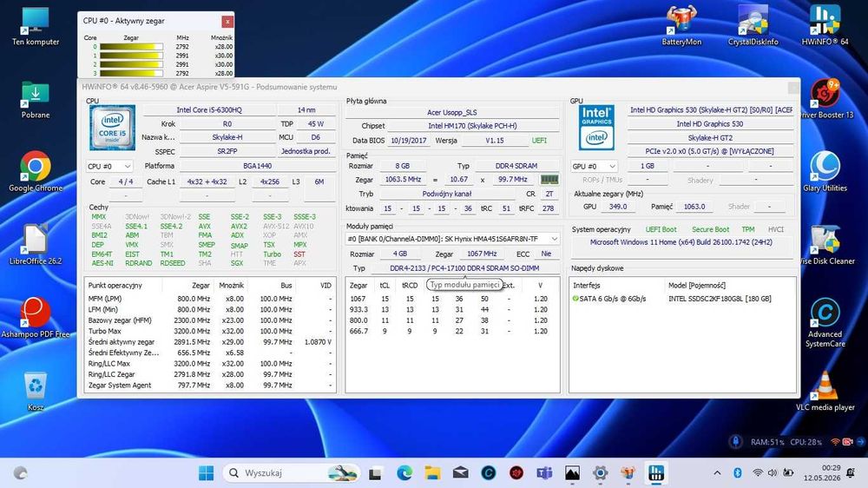Show hidden tray icons chevron
This screenshot has height=488, width=868.
(x=718, y=473)
